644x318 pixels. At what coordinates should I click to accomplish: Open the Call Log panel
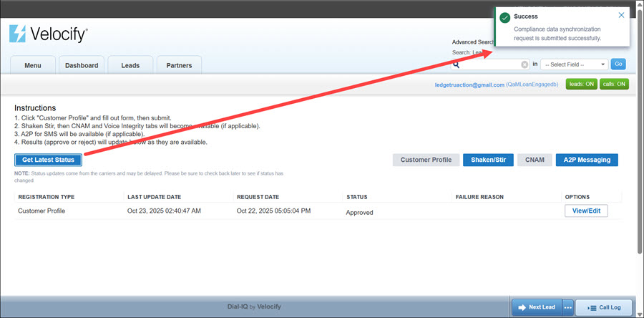(604, 307)
